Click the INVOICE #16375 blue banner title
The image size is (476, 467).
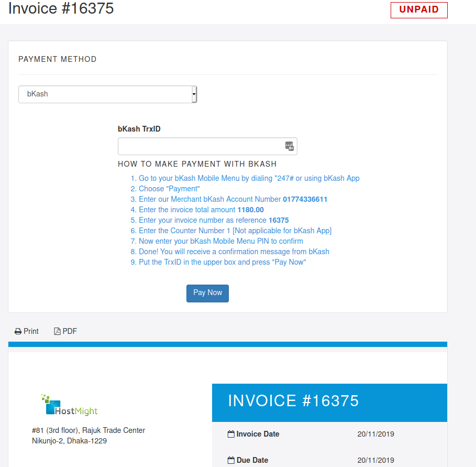pos(293,401)
